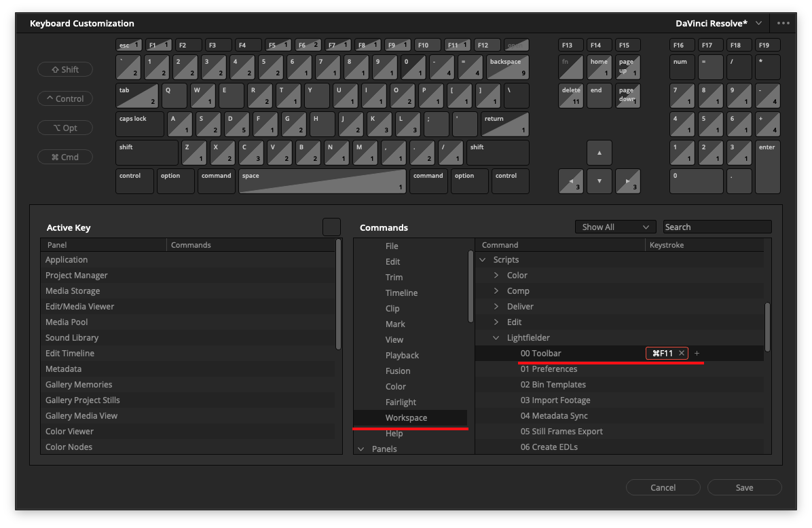This screenshot has height=528, width=812.
Task: Remove the ⌘F11 keystroke assignment
Action: pos(682,353)
